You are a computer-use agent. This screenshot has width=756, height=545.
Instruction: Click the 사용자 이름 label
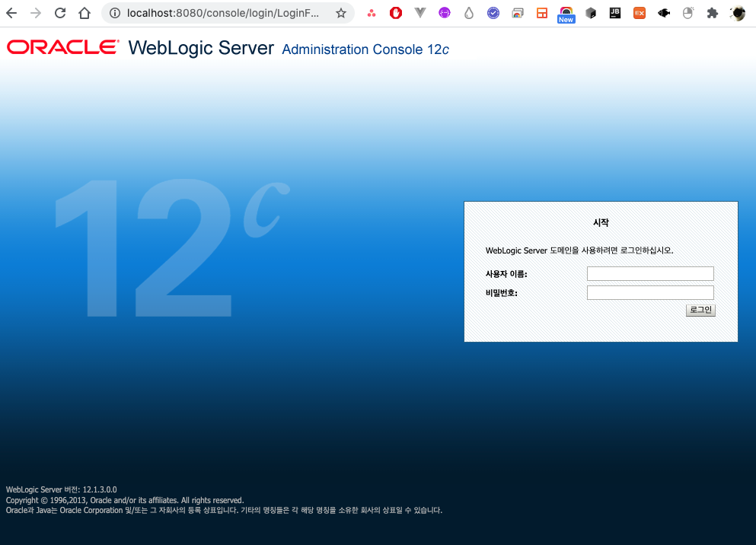click(x=506, y=274)
